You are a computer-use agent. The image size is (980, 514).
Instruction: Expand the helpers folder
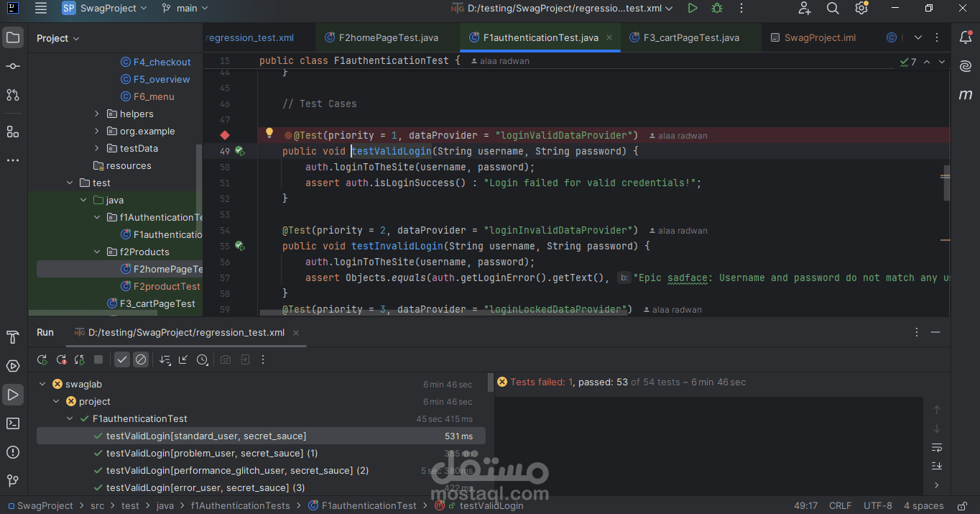click(97, 114)
